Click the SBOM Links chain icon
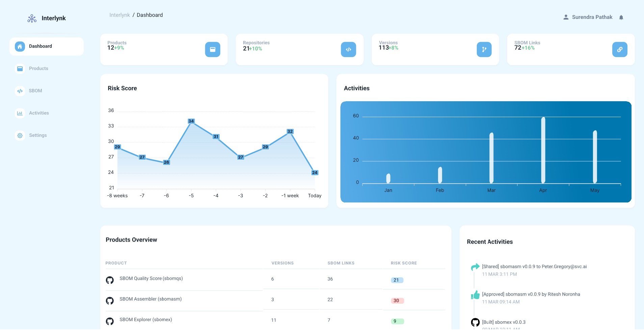644x330 pixels. tap(619, 50)
